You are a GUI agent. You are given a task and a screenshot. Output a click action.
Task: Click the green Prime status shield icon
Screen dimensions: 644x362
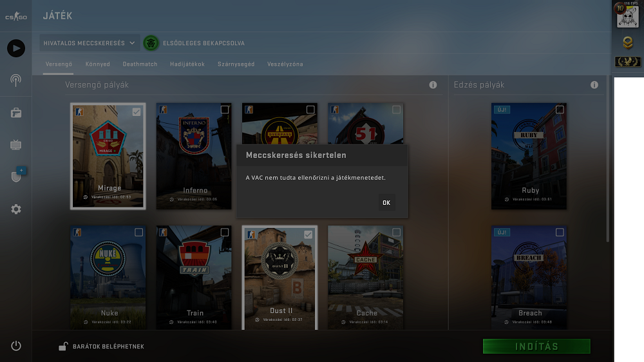(151, 43)
